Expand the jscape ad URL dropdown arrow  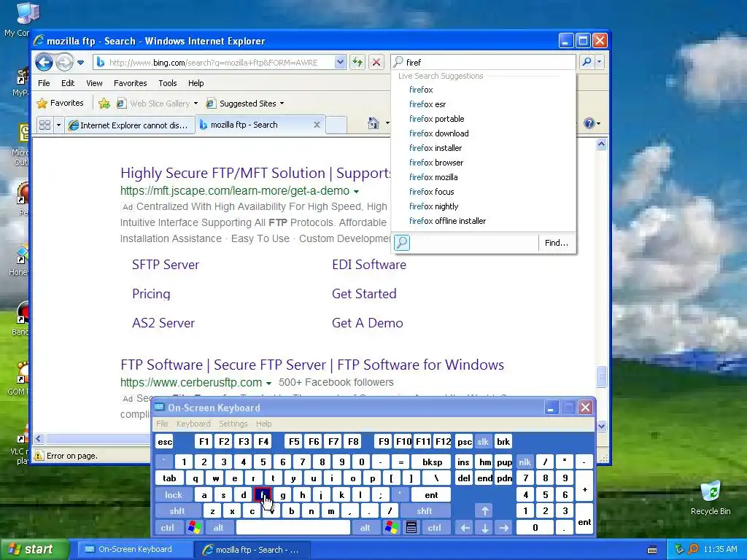(356, 192)
